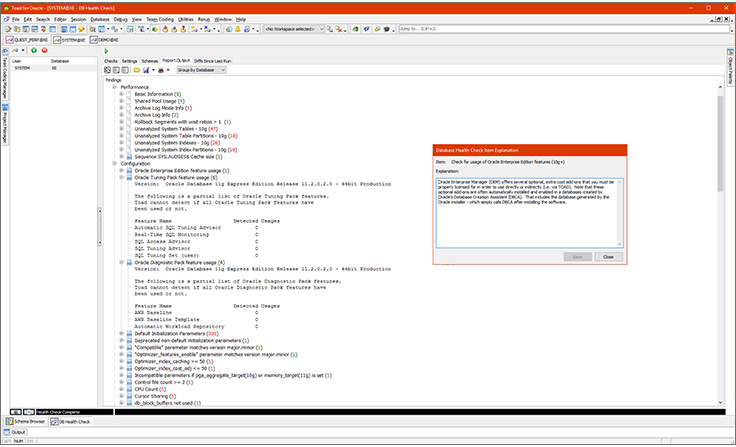Click the bell notification icon in main toolbar
Screen dimensions: 736x447
pyautogui.click(x=238, y=29)
